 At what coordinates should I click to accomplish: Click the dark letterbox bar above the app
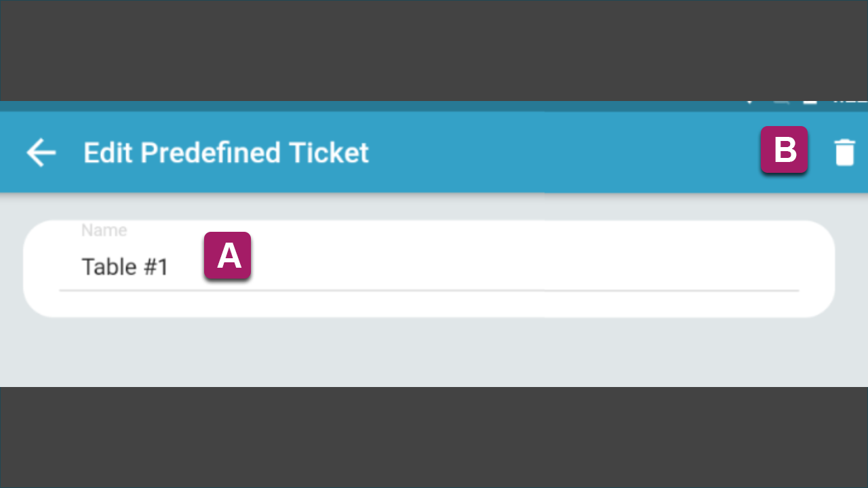coord(434,51)
